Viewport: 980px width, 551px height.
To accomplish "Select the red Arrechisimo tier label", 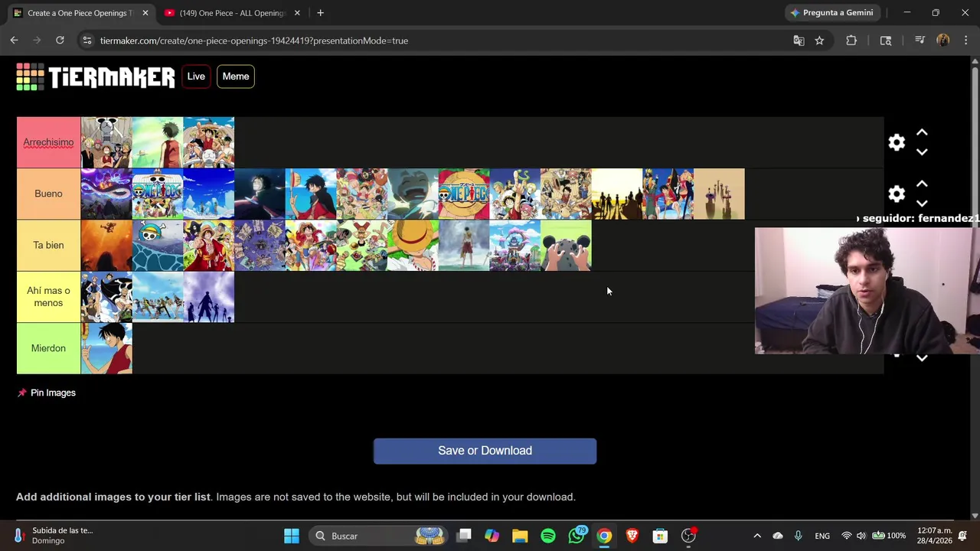I will (x=48, y=142).
